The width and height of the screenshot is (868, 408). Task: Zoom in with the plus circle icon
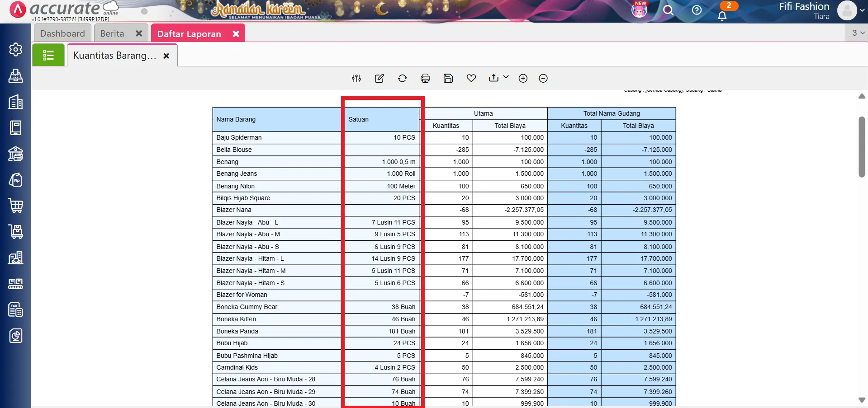pos(523,79)
